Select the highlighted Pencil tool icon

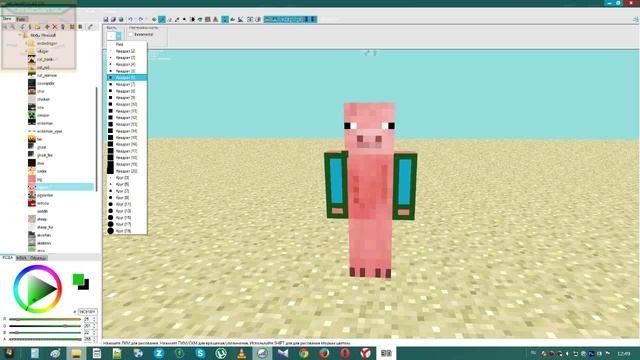[162, 19]
